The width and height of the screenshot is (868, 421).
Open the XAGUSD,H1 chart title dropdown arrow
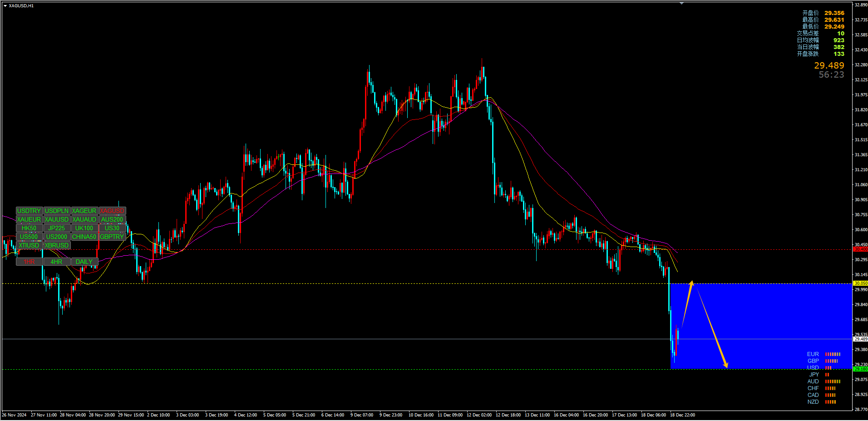(x=5, y=6)
